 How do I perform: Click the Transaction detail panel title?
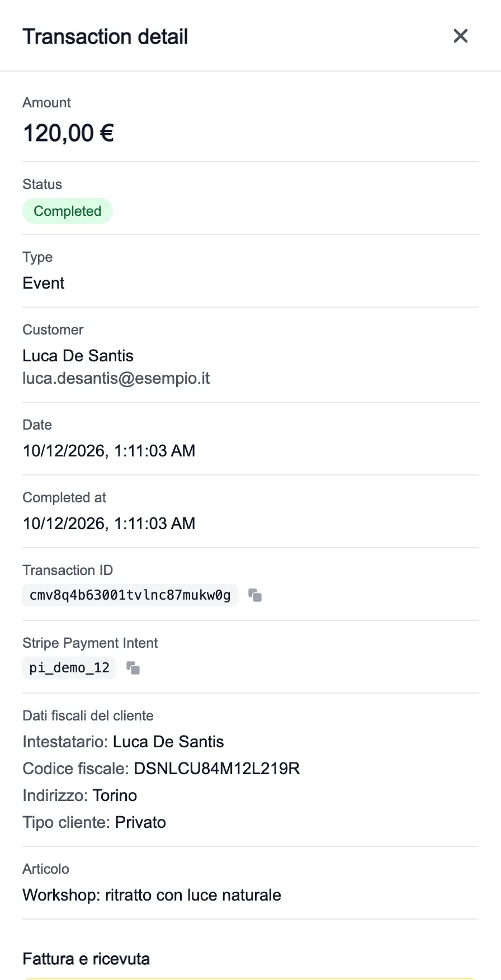click(x=105, y=36)
